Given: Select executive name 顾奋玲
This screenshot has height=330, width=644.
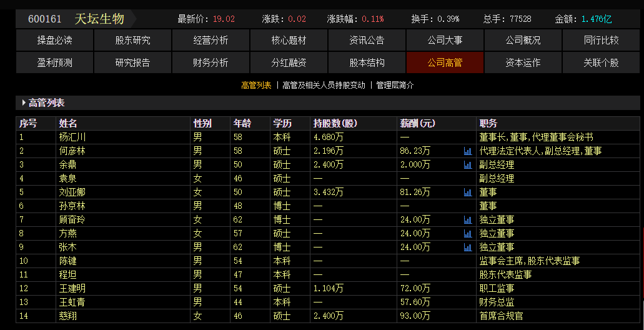Looking at the screenshot, I should pyautogui.click(x=72, y=220).
